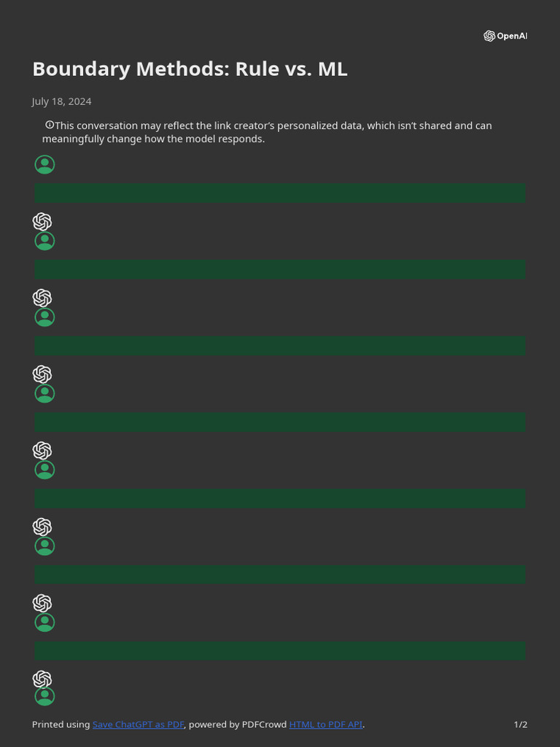The height and width of the screenshot is (747, 560).
Task: Click the "Boundary Methods: Rule vs. ML" title
Action: (x=190, y=69)
